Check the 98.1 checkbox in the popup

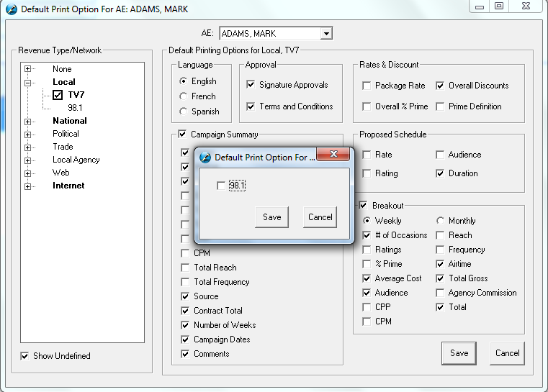[x=221, y=186]
